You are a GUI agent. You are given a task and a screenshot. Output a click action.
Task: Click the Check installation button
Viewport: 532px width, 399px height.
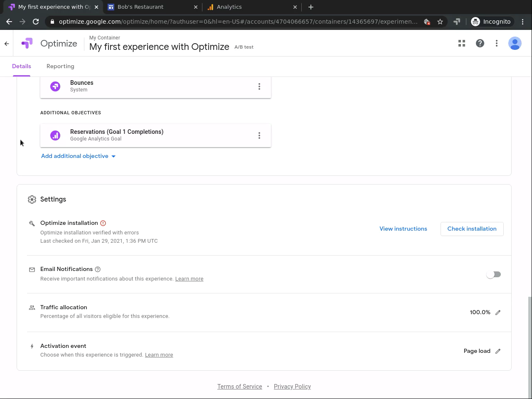(472, 229)
